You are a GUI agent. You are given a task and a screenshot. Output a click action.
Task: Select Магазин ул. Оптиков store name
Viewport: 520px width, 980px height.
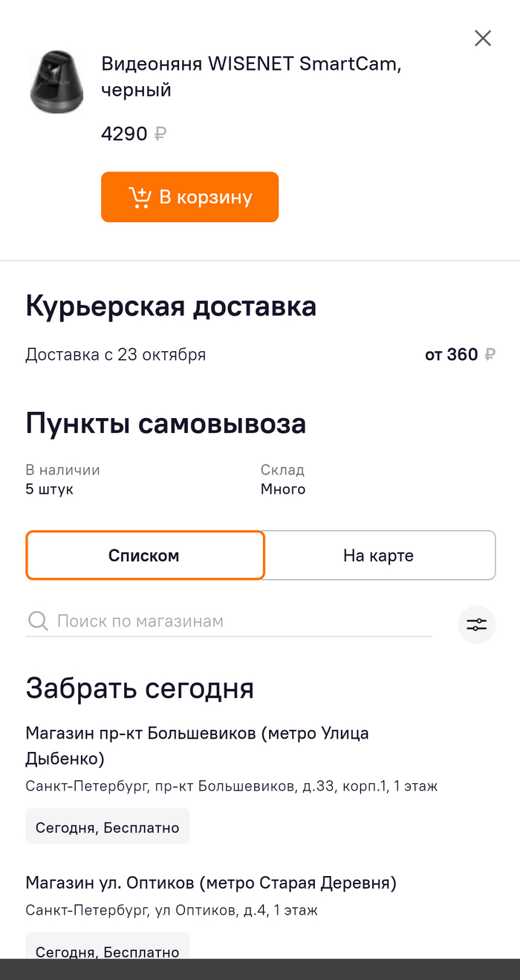[x=211, y=883]
